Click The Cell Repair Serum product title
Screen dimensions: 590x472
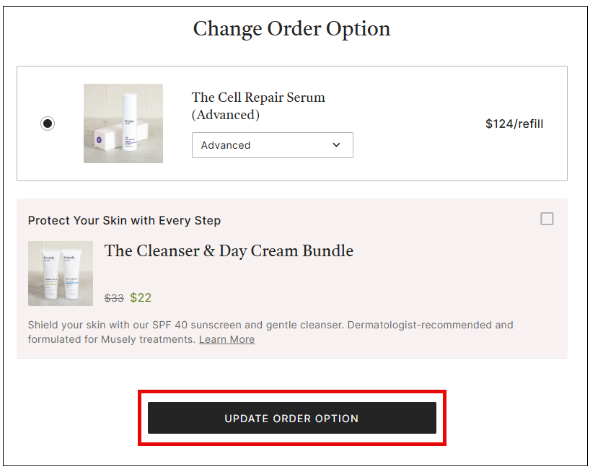[x=259, y=97]
